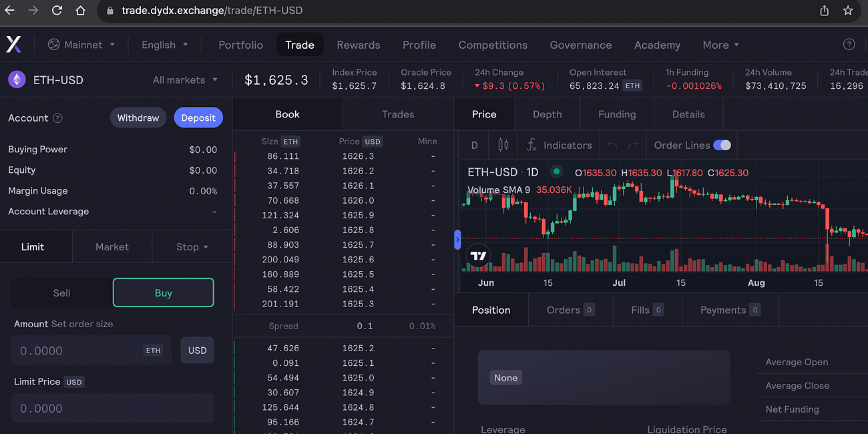Viewport: 868px width, 434px height.
Task: Open the chart D interval selector
Action: tap(475, 145)
